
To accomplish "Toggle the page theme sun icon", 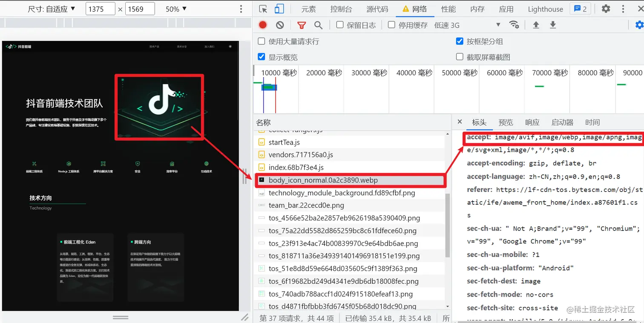I will 230,46.
